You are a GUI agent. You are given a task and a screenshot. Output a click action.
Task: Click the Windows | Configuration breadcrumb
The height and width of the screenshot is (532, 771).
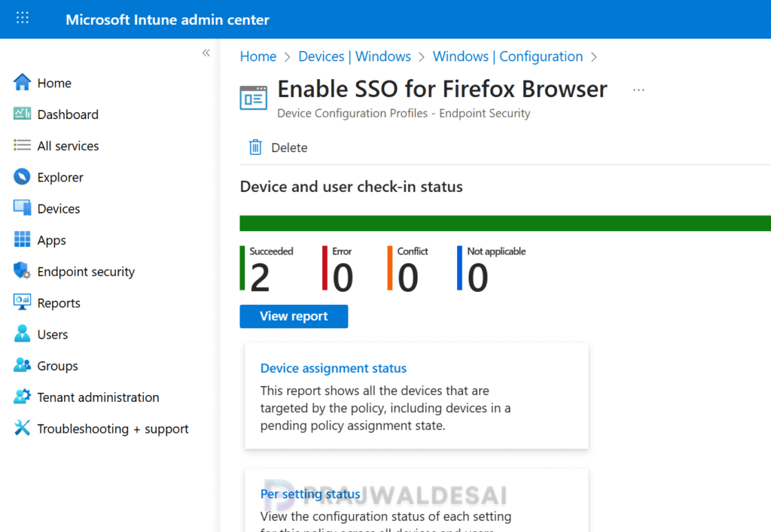click(x=507, y=56)
